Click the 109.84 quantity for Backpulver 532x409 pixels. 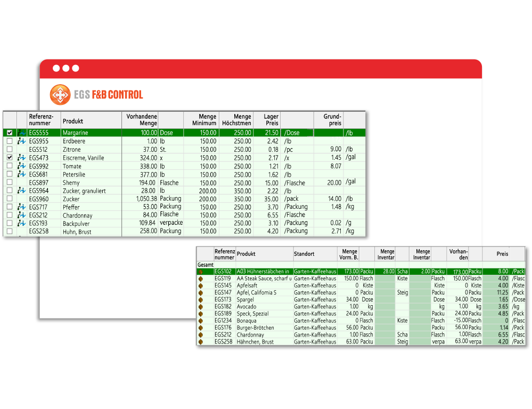tap(148, 223)
